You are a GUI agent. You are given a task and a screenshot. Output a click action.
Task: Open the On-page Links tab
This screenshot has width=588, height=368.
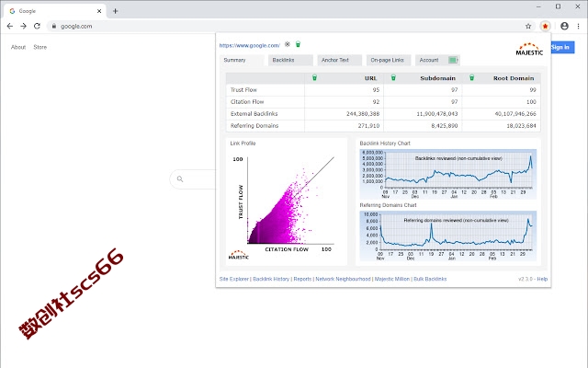[x=389, y=60]
